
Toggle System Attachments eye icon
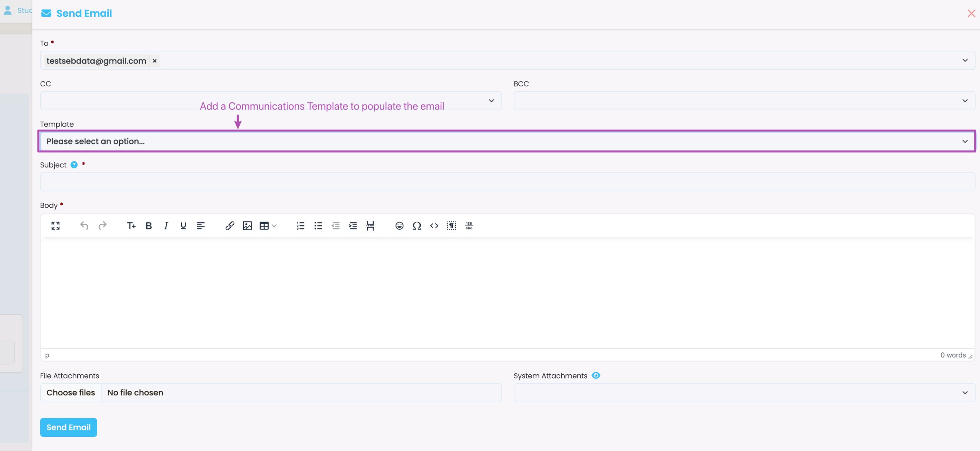[x=596, y=376]
